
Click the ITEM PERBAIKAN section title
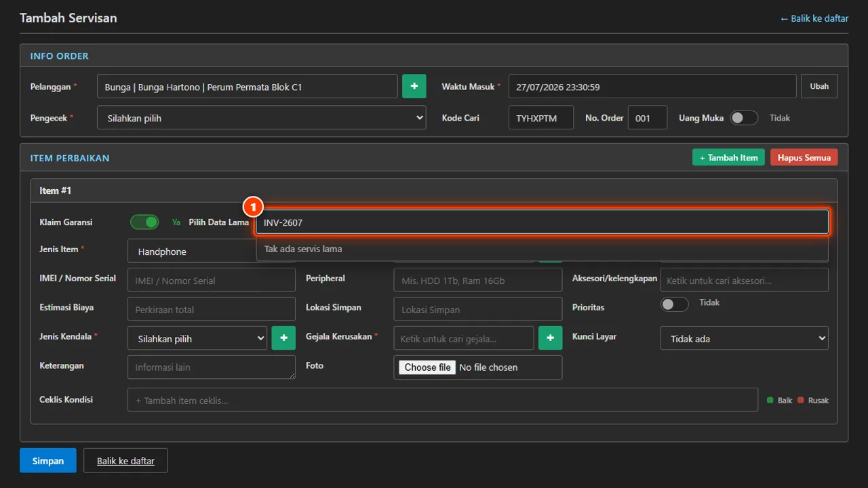pos(70,158)
